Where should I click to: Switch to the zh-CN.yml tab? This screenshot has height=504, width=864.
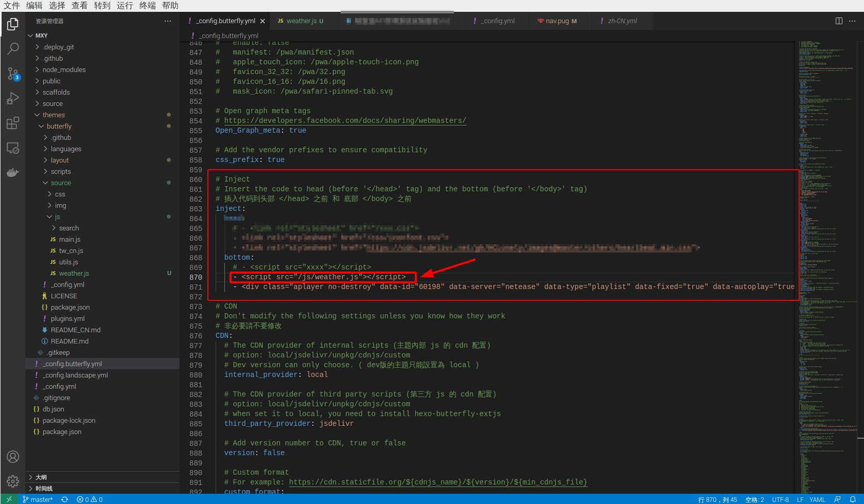(622, 21)
